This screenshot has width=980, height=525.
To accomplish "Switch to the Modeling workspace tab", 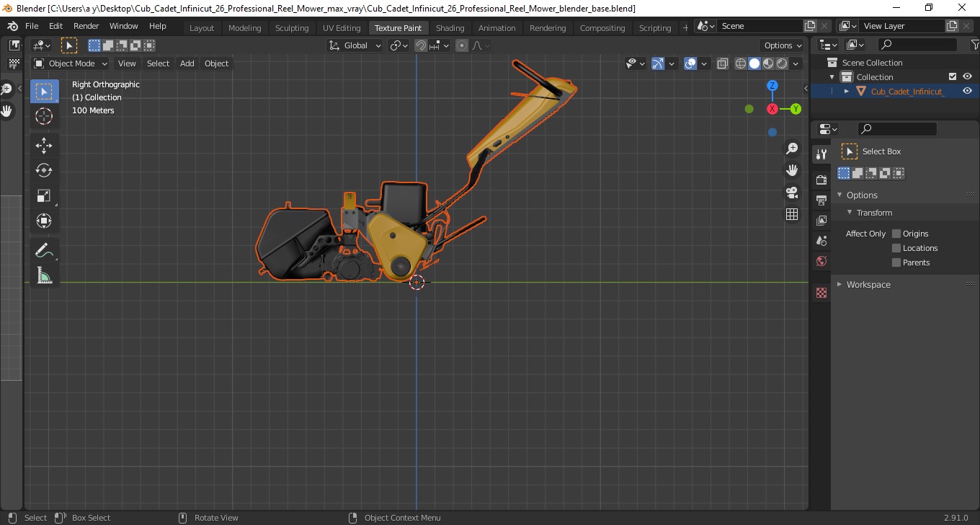I will coord(244,27).
